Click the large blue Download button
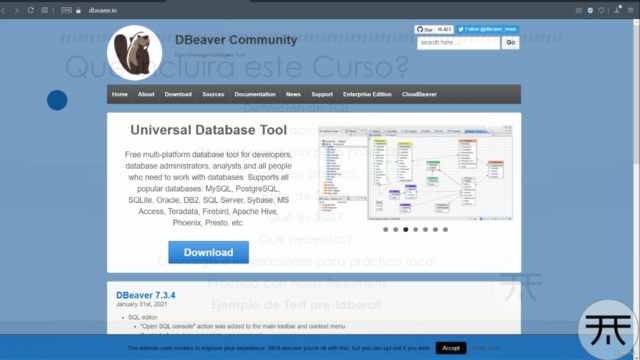The image size is (640, 360). (209, 252)
